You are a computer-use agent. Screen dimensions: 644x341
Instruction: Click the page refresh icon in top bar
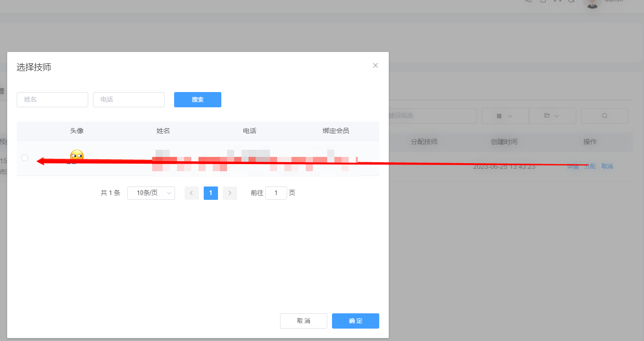(x=571, y=1)
